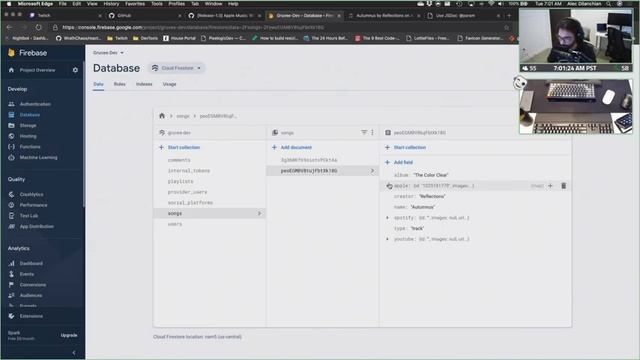Open the Groove Dev project dropdown
The height and width of the screenshot is (360, 640).
[x=108, y=53]
